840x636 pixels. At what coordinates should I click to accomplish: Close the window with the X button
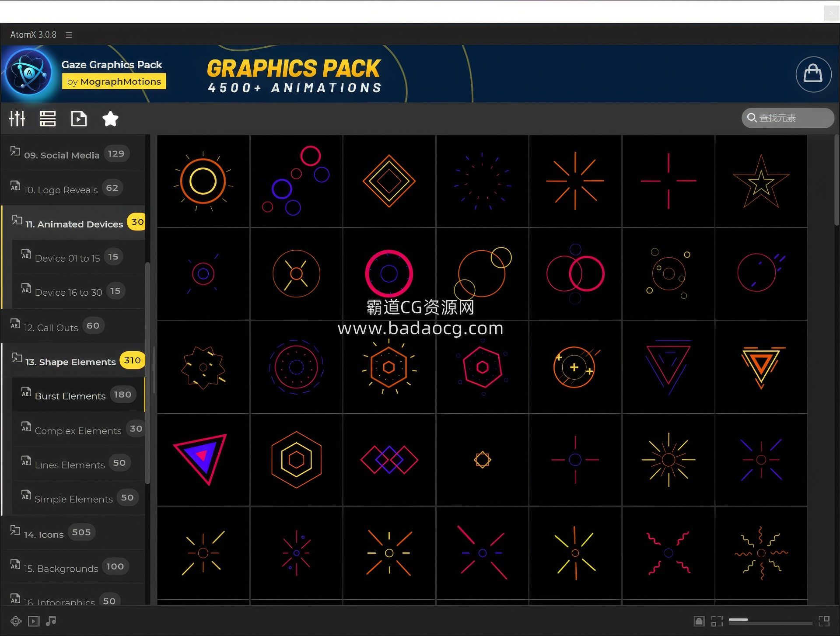tap(831, 13)
